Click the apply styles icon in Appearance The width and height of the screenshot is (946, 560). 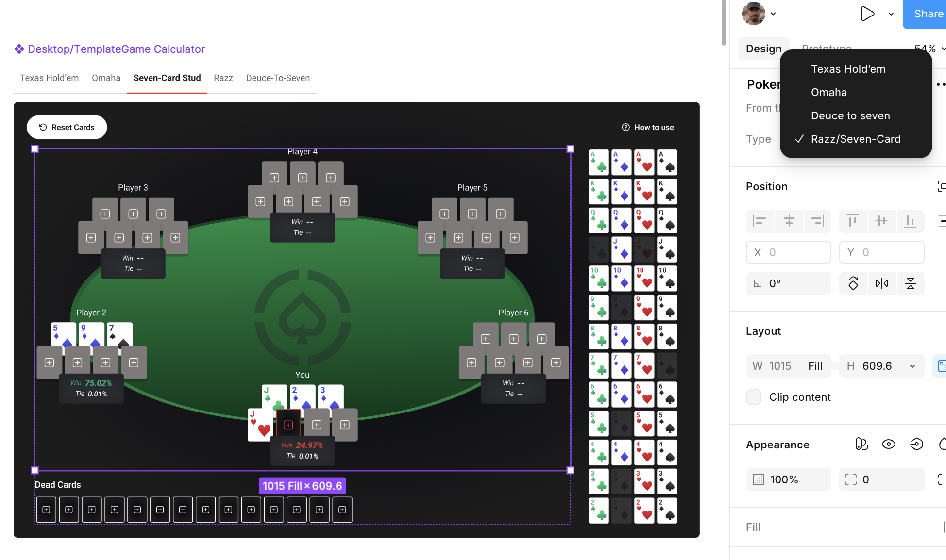click(x=862, y=444)
